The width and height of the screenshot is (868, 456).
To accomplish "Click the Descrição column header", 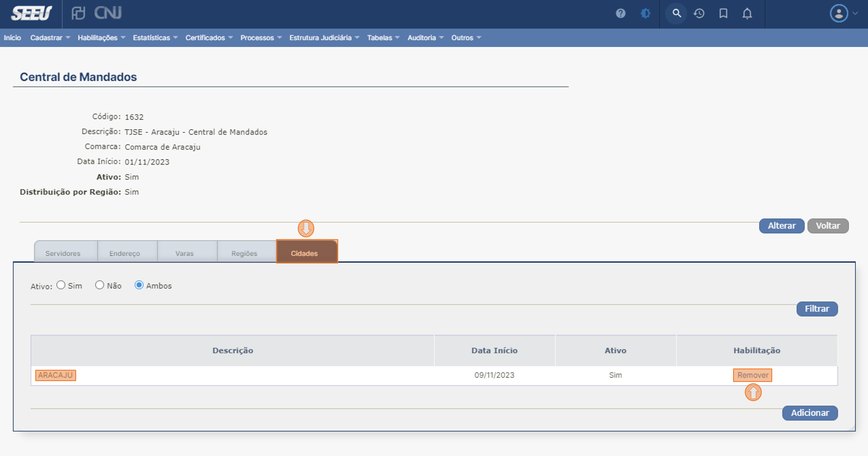I will tap(232, 351).
